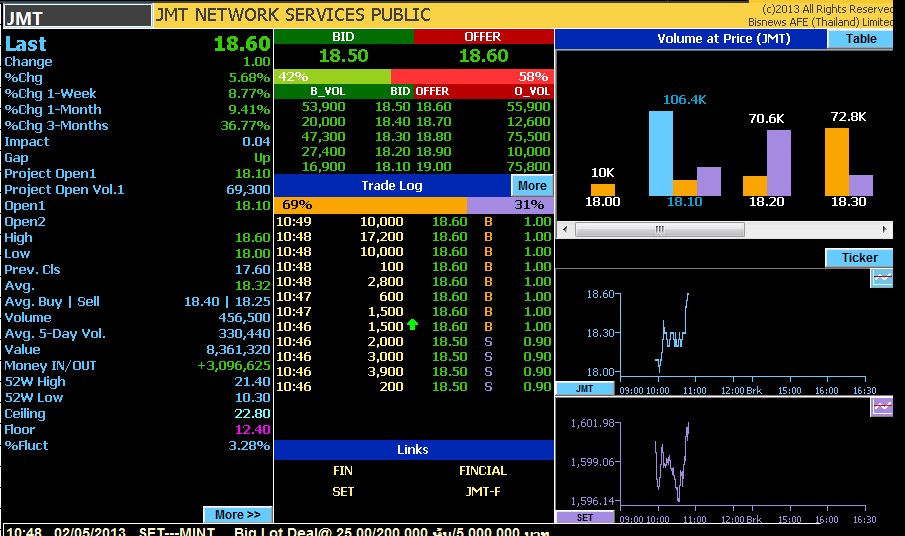
Task: Click the Ceiling value 22.80
Action: pyautogui.click(x=252, y=413)
